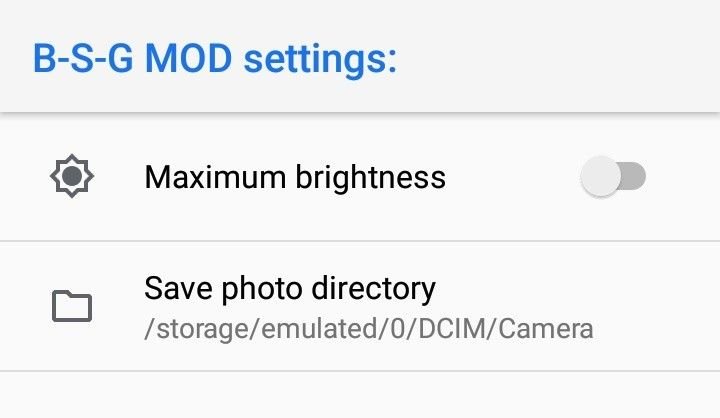This screenshot has width=720, height=418.
Task: Select the word 'directory' in second setting
Action: click(x=373, y=289)
